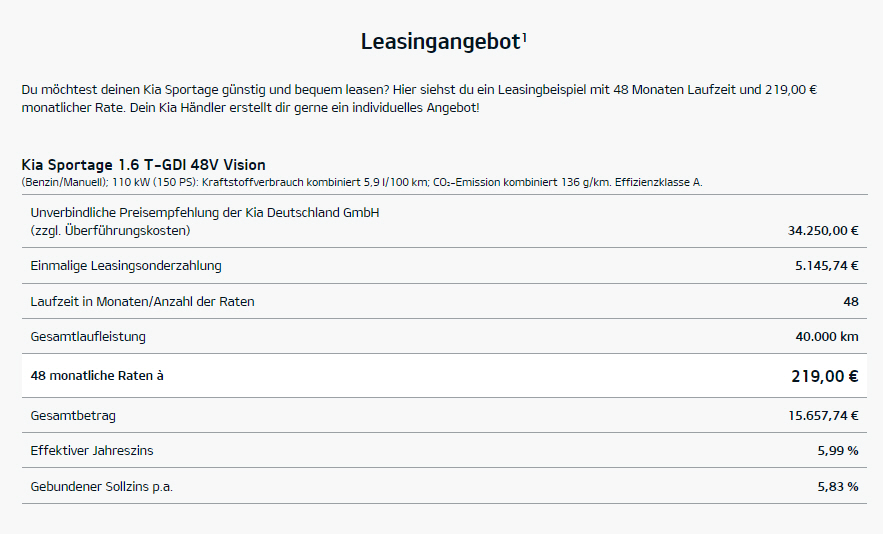Image resolution: width=883 pixels, height=534 pixels.
Task: Select the 40.000 km mileage value
Action: (827, 336)
